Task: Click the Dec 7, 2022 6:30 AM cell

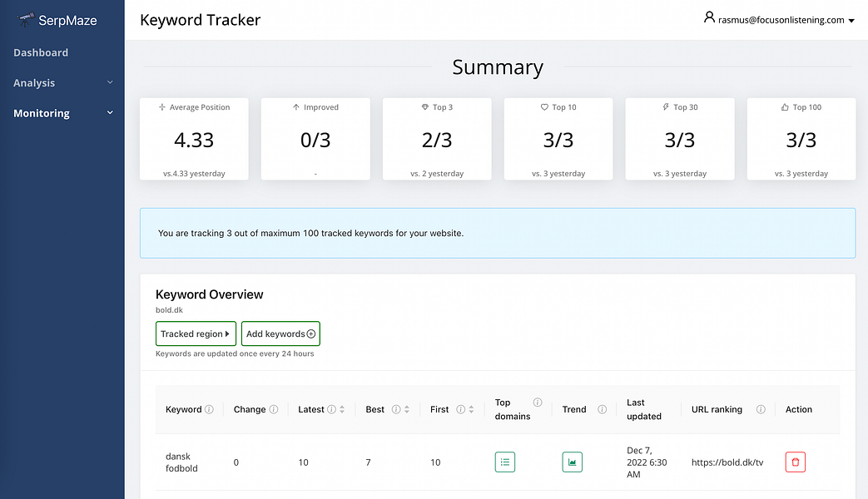Action: [647, 462]
